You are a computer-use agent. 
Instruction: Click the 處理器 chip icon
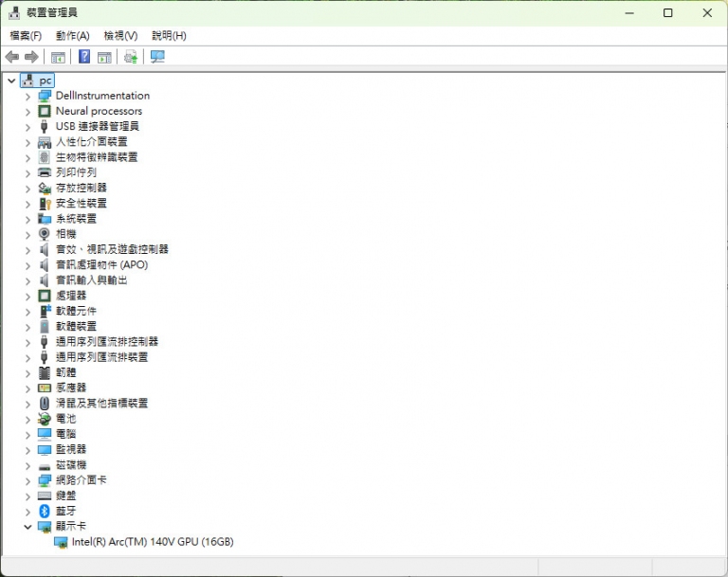45,296
